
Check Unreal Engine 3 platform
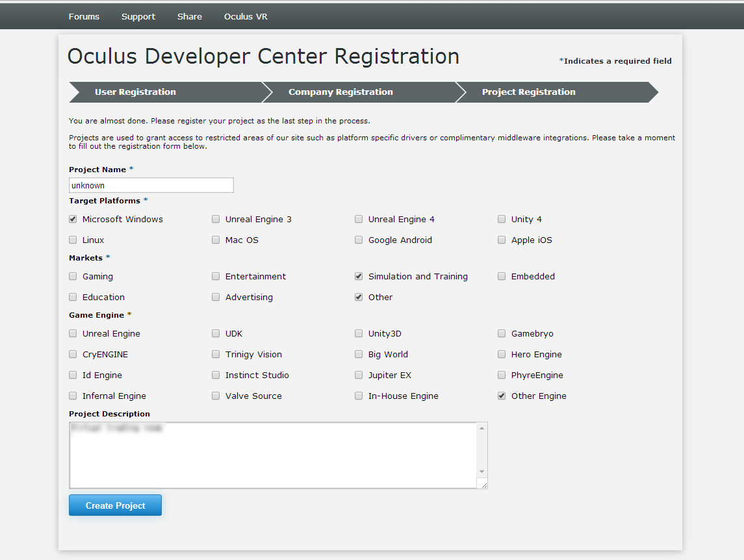(x=216, y=219)
